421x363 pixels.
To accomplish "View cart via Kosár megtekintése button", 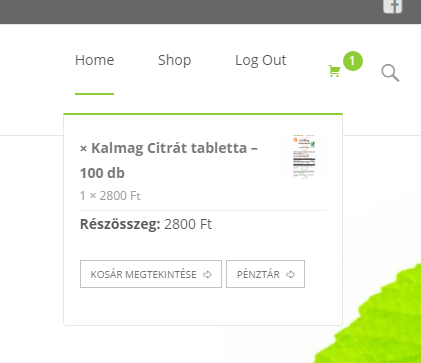I will (x=151, y=274).
